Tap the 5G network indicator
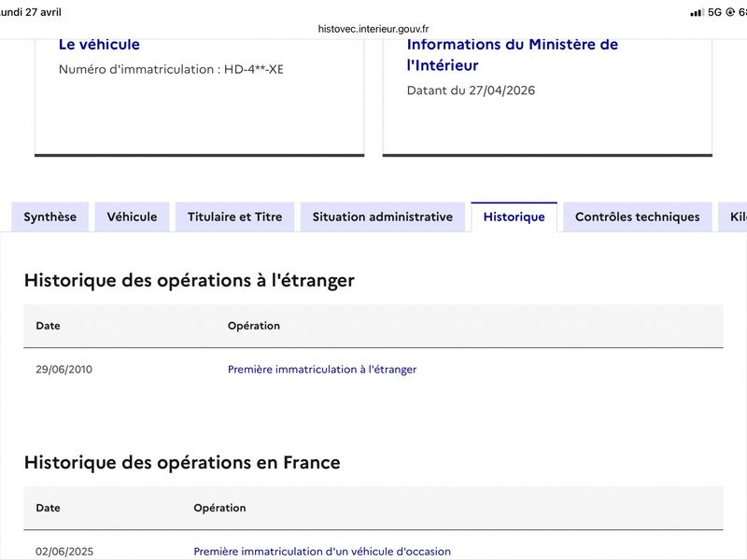This screenshot has width=747, height=560. coord(714,12)
